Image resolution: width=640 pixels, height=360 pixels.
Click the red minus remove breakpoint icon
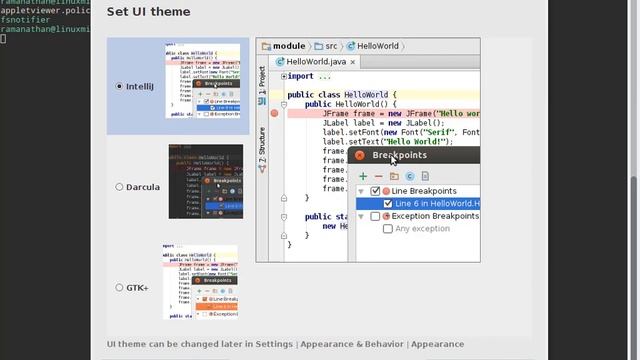[x=378, y=176]
